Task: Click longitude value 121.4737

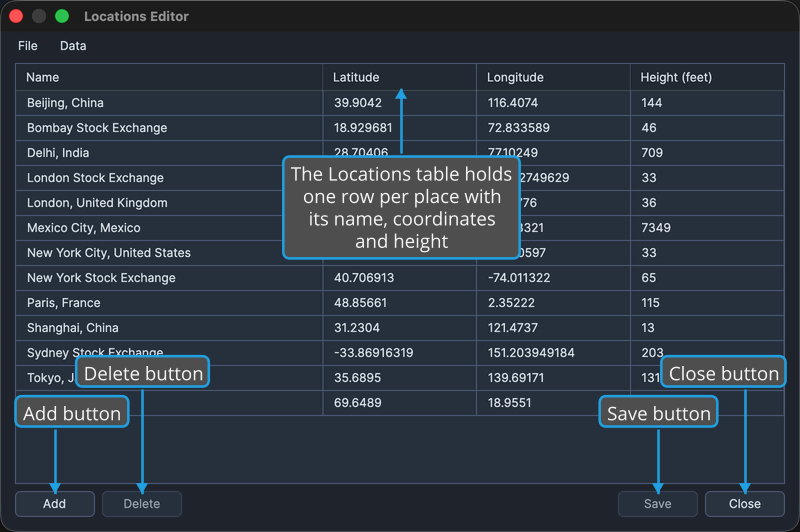Action: [513, 328]
